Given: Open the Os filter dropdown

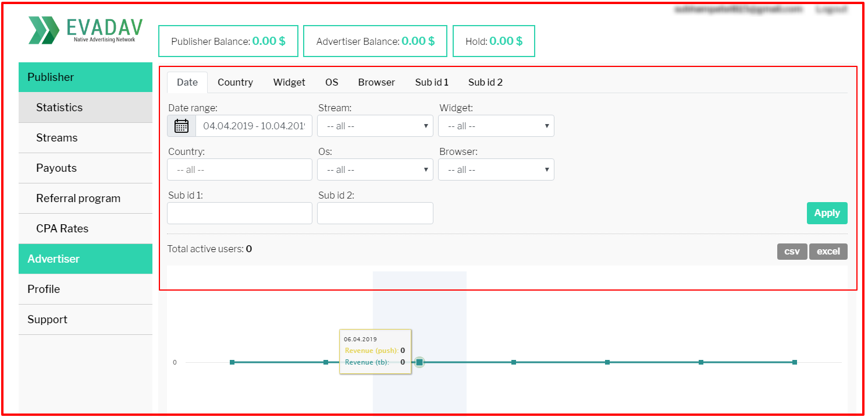Looking at the screenshot, I should [x=375, y=169].
